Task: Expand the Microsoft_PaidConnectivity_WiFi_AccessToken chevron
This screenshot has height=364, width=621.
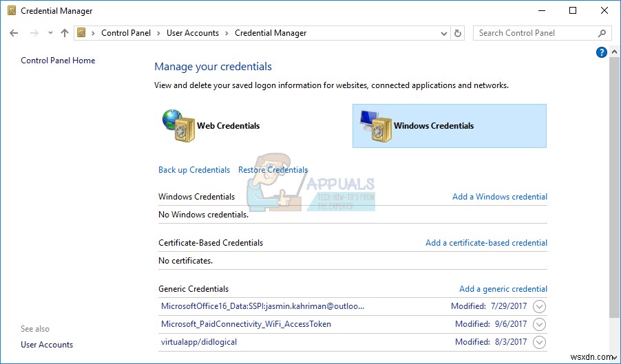Action: (539, 325)
